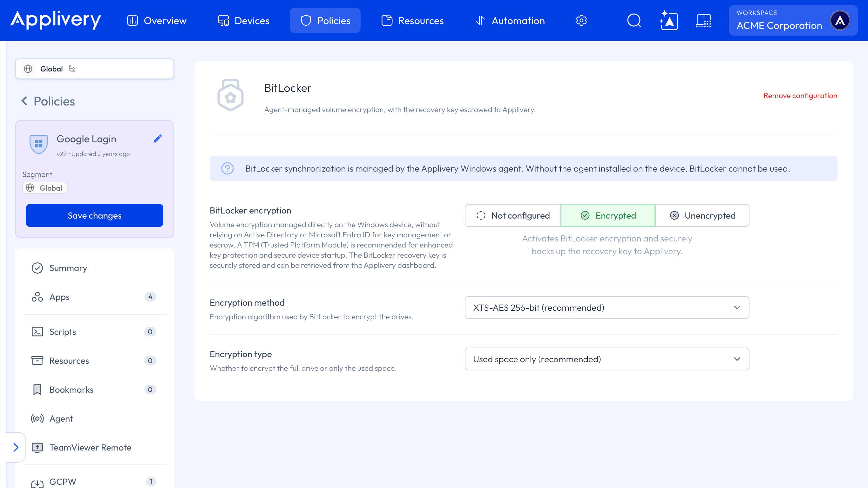Open the Overview tab
This screenshot has height=488, width=868.
coord(157,21)
